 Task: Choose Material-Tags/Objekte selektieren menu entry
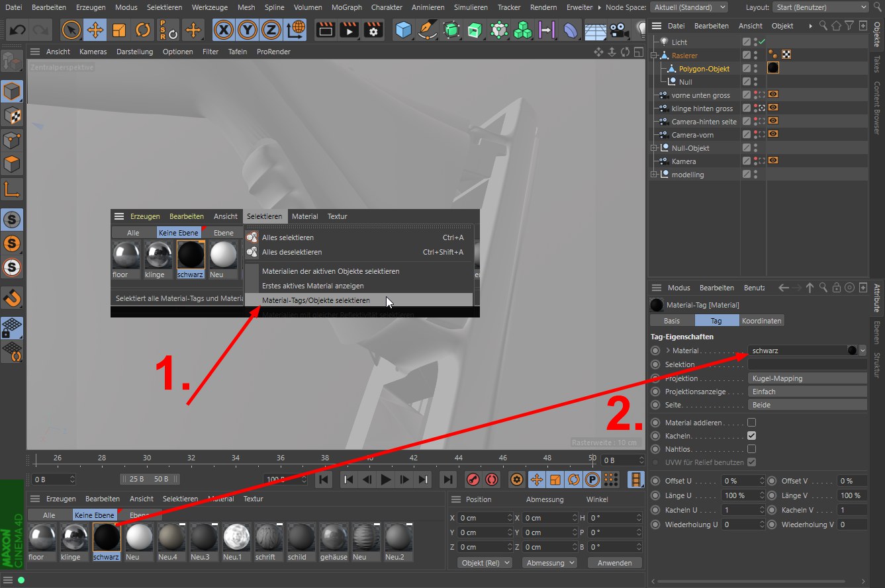point(316,300)
